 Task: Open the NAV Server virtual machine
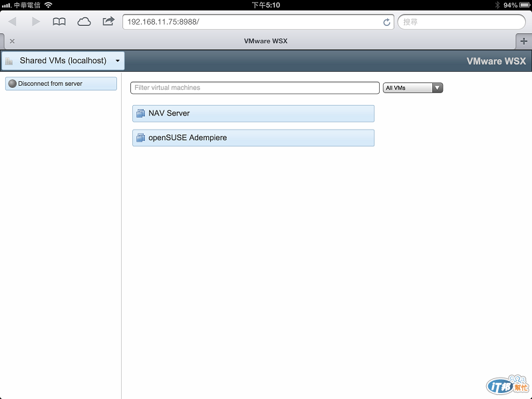[253, 113]
